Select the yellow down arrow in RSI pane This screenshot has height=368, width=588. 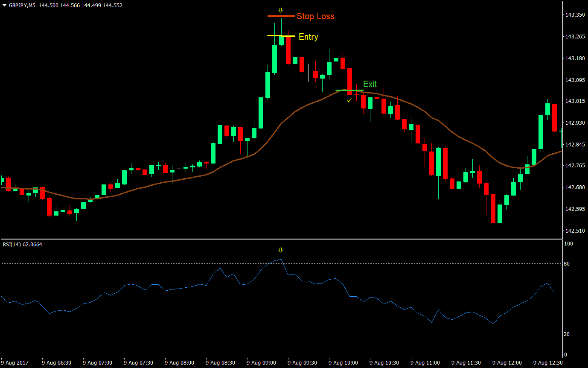(x=281, y=250)
